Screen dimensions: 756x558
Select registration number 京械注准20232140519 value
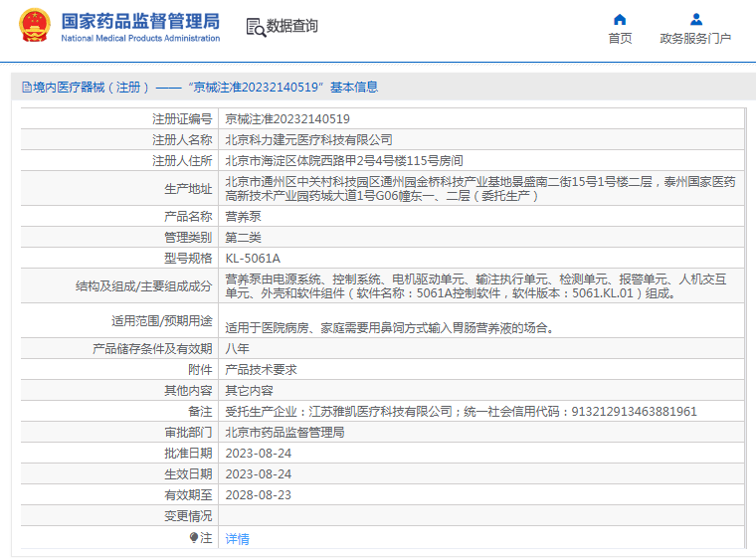point(287,119)
